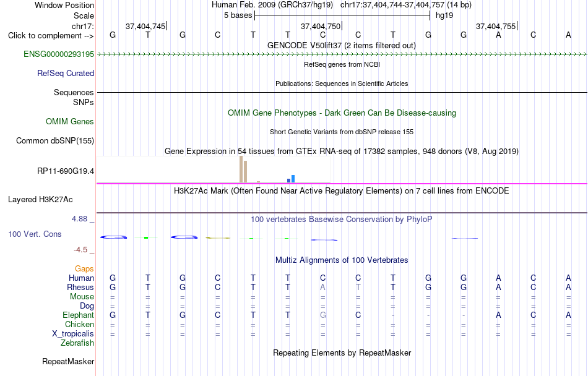Select the Rhesus alignment row label

pyautogui.click(x=80, y=287)
